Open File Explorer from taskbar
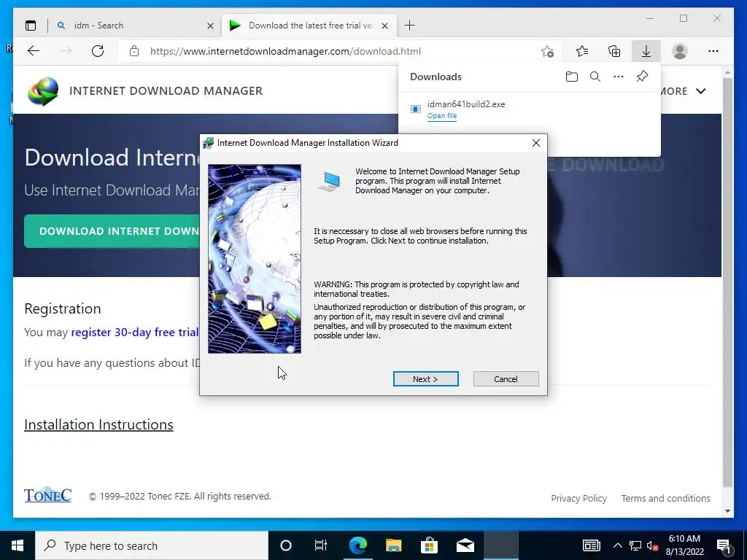This screenshot has height=560, width=747. pos(393,545)
